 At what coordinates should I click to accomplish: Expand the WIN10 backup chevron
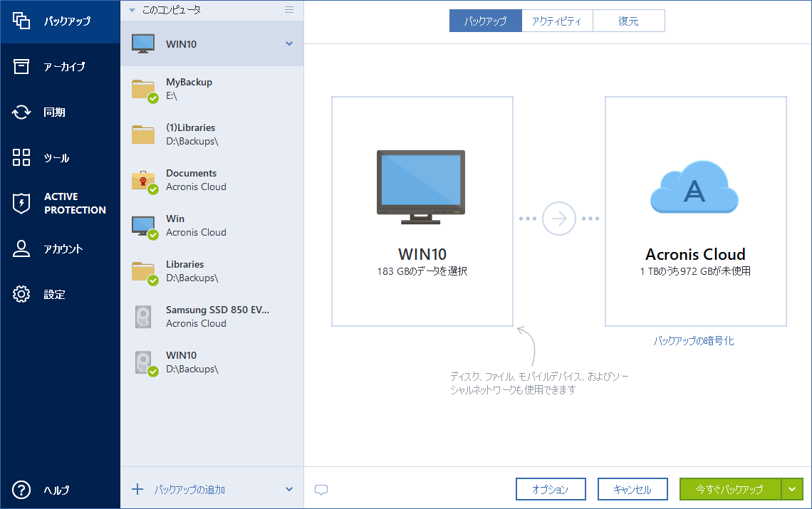click(x=289, y=44)
